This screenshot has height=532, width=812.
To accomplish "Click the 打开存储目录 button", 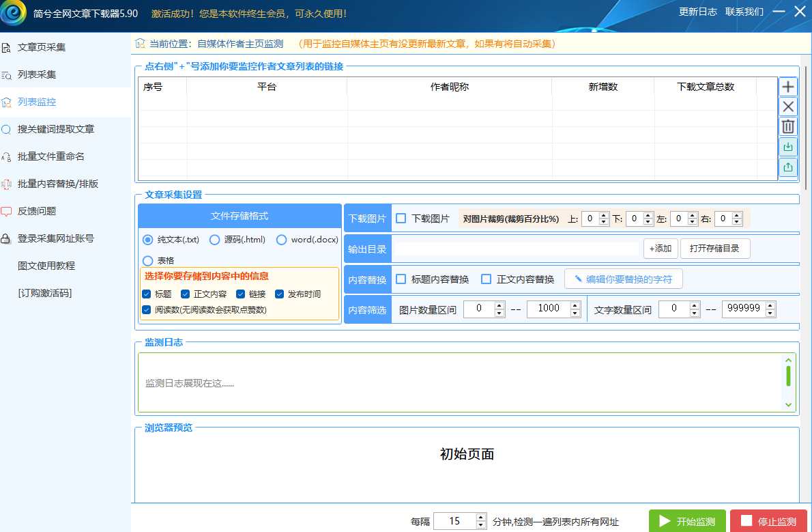I will 714,249.
